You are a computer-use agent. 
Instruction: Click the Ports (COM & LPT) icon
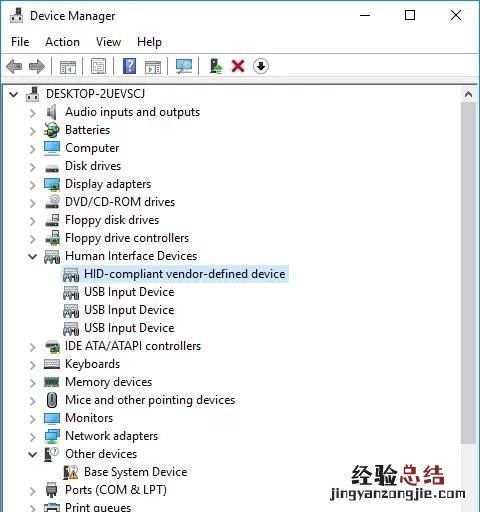pos(51,490)
